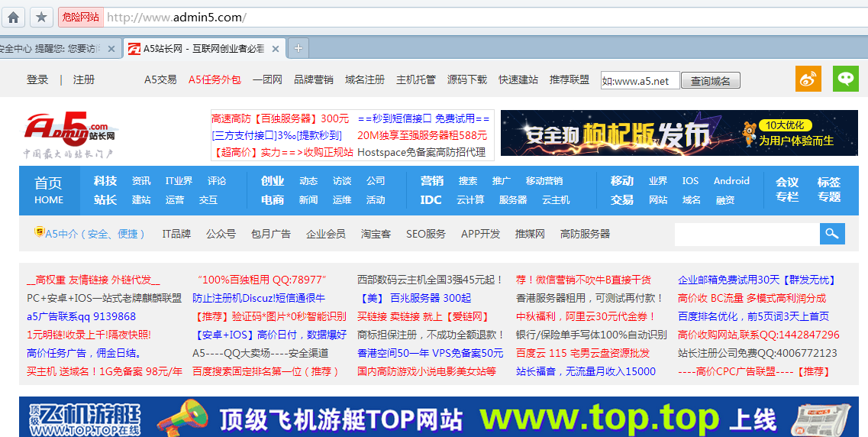Open ad 高速高防【百独服务器】300元

[x=280, y=118]
